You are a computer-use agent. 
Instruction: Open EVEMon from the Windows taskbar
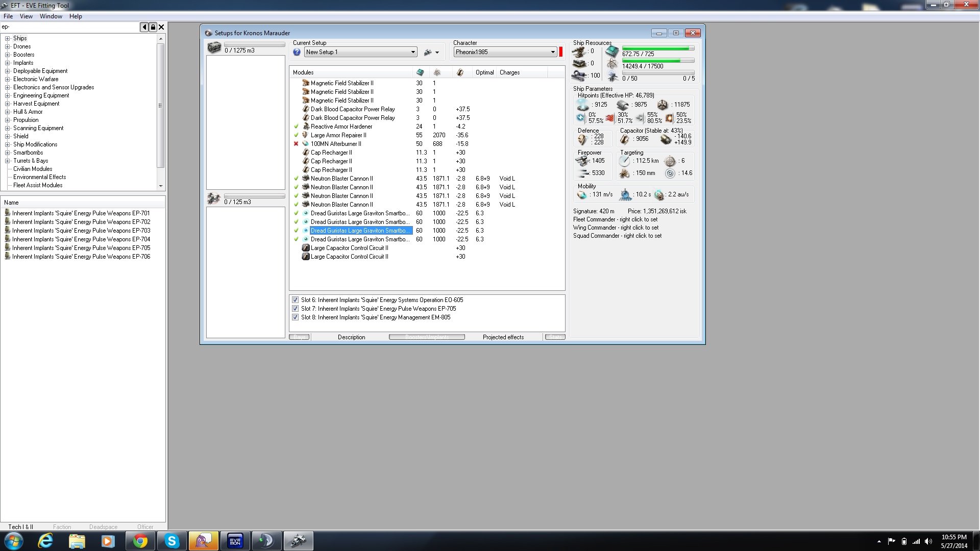click(x=235, y=541)
